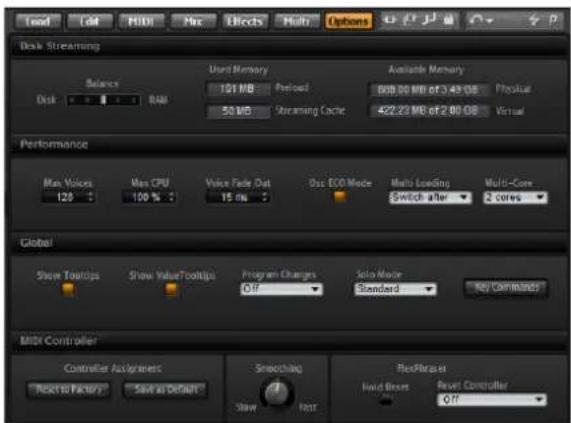571x423 pixels.
Task: Click the Reset to Factory button
Action: coord(68,390)
